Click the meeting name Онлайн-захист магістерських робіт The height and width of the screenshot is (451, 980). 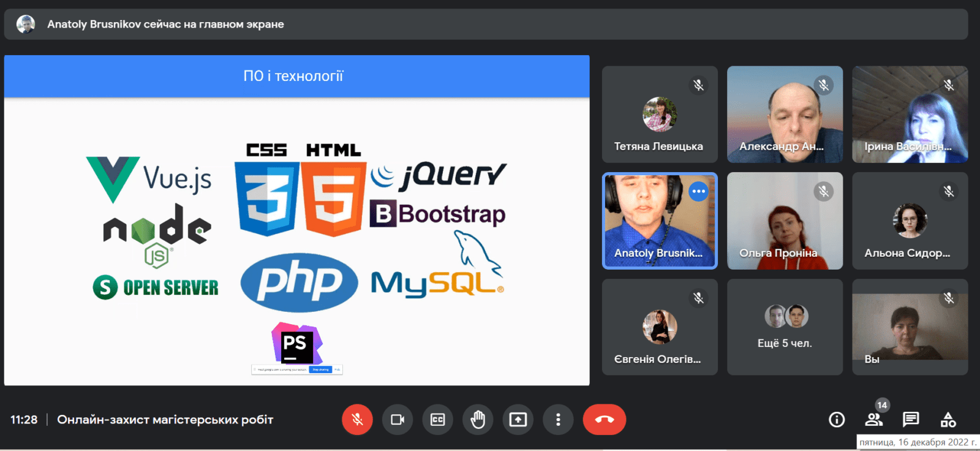(x=165, y=420)
